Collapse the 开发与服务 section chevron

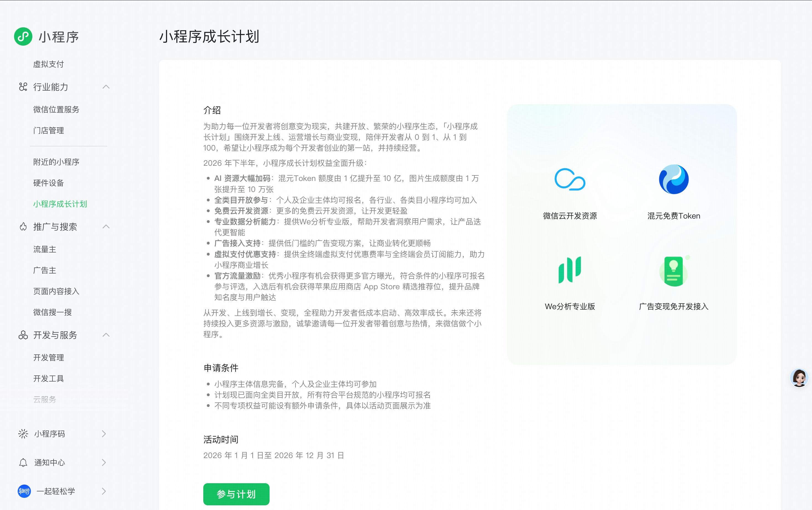[x=106, y=335]
